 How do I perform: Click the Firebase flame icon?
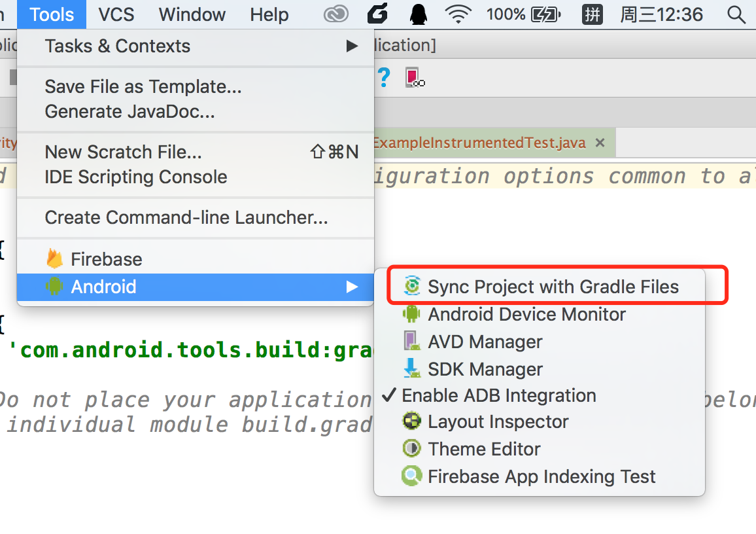[54, 259]
